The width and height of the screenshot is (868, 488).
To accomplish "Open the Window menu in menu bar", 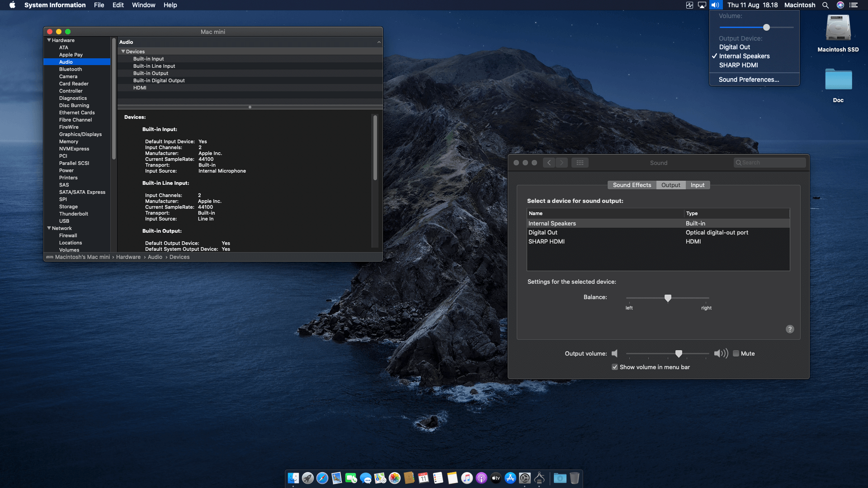I will [143, 5].
